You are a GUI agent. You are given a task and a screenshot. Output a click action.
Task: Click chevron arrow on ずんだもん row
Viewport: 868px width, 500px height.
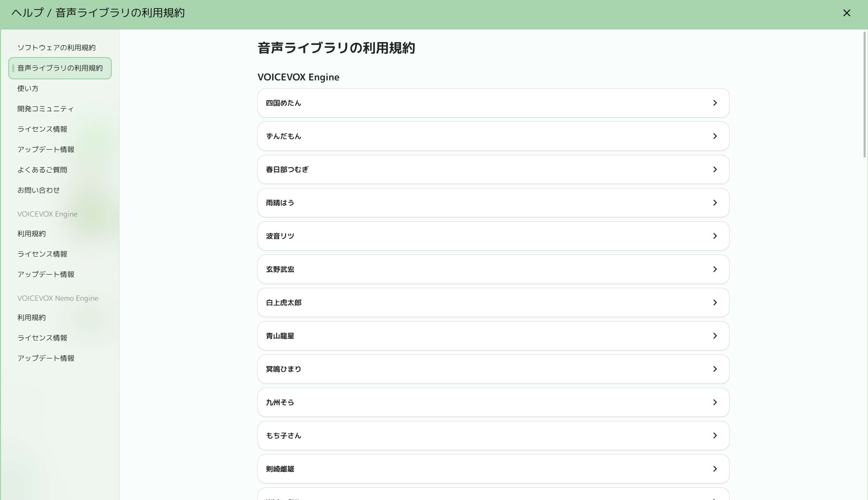(715, 136)
